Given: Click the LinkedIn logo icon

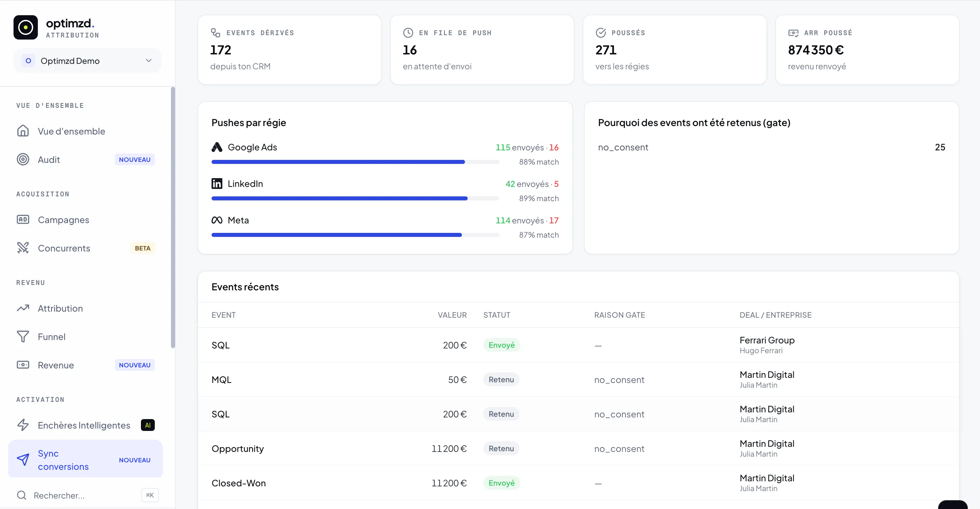Looking at the screenshot, I should 217,184.
